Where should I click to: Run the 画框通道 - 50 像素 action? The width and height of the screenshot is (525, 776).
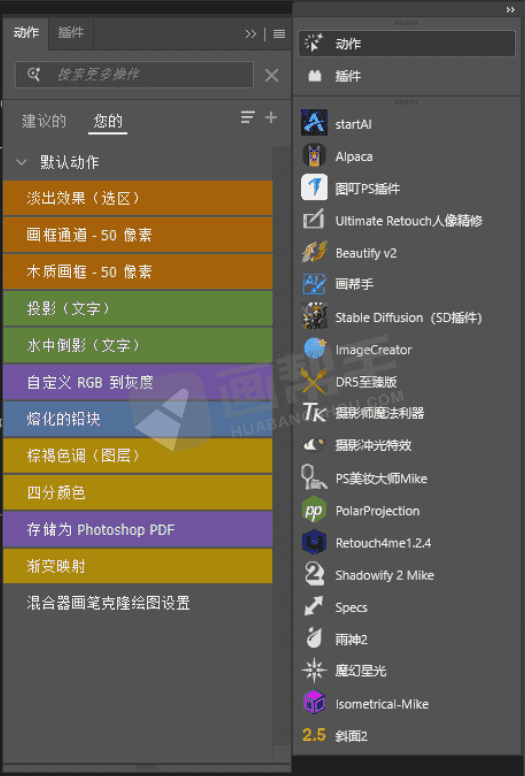coord(138,235)
